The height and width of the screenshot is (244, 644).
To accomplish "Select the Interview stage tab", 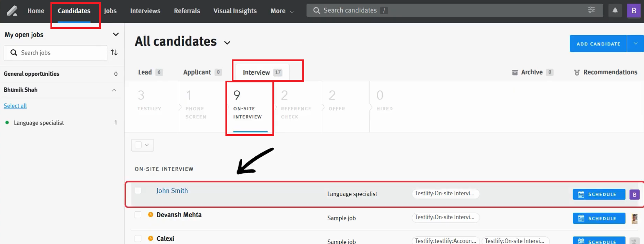I will click(x=262, y=72).
